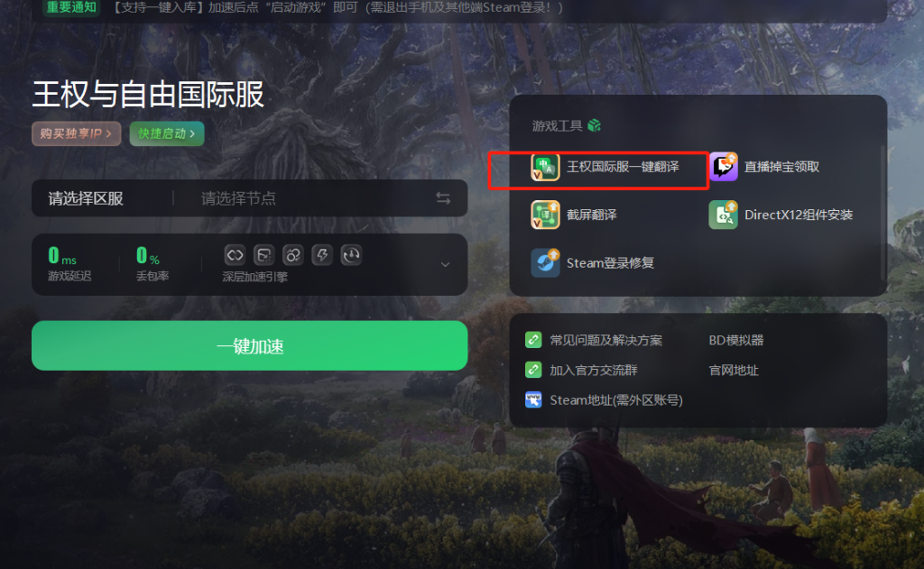This screenshot has height=569, width=924.
Task: Toggle the first deep acceleration engine icon
Action: click(x=235, y=255)
